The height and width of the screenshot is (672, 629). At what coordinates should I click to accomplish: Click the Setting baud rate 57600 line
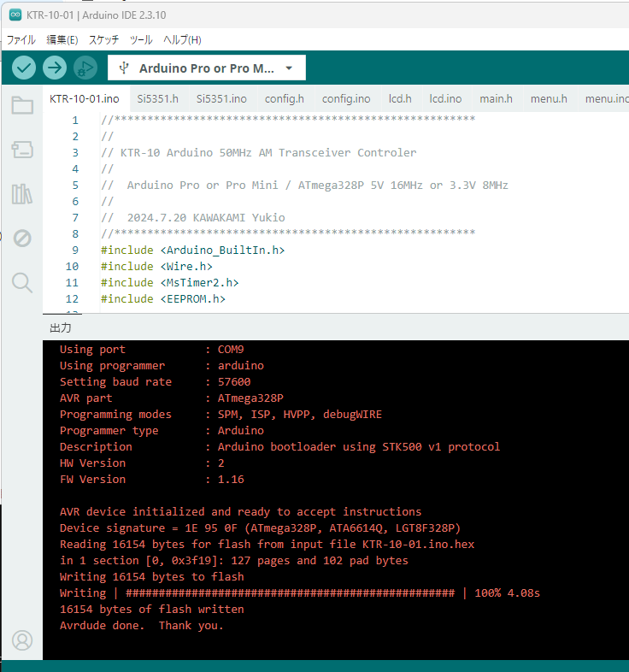(155, 382)
